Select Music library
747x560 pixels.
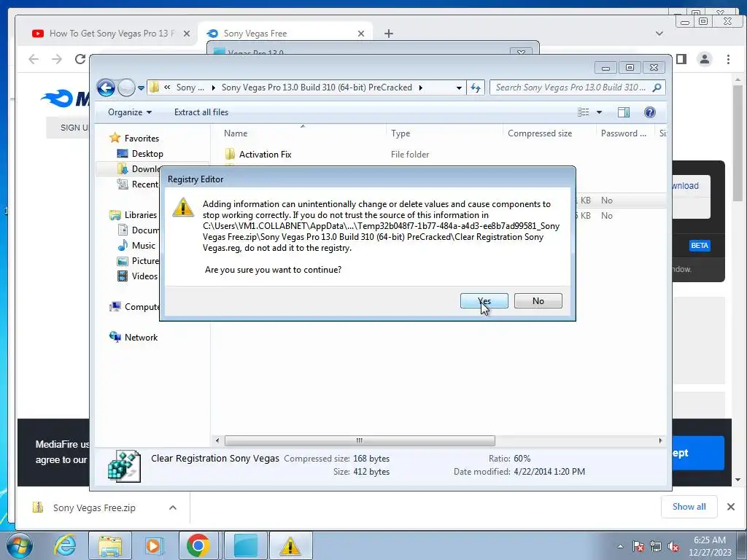pyautogui.click(x=144, y=246)
